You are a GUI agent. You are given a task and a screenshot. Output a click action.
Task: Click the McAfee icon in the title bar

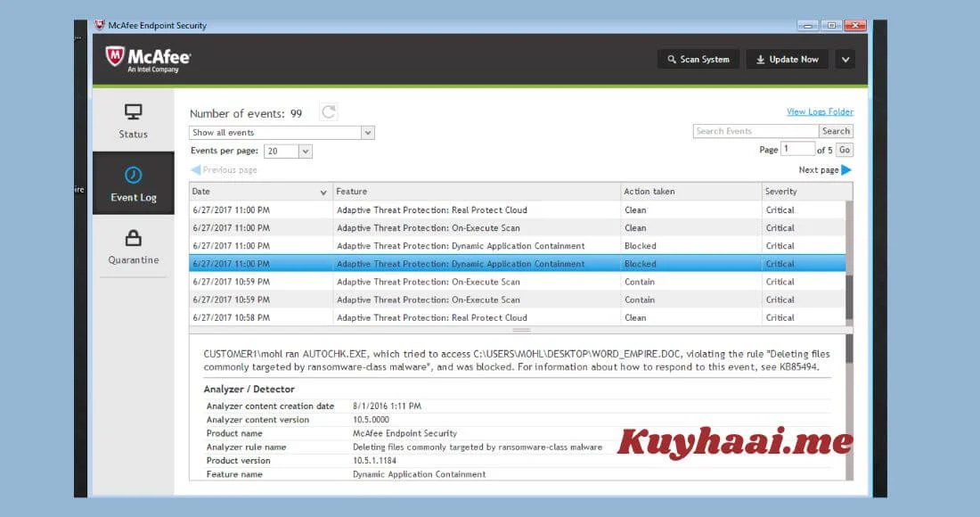(x=100, y=25)
